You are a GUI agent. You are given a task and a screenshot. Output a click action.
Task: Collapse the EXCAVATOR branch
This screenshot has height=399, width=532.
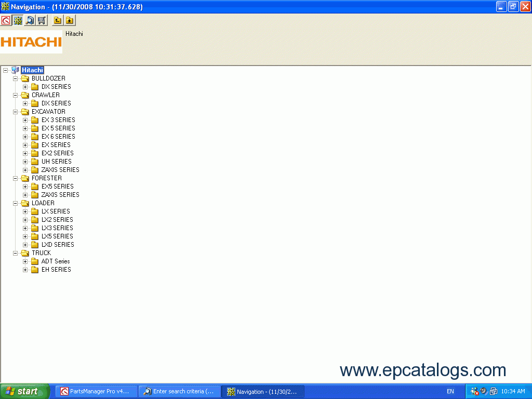click(x=15, y=112)
